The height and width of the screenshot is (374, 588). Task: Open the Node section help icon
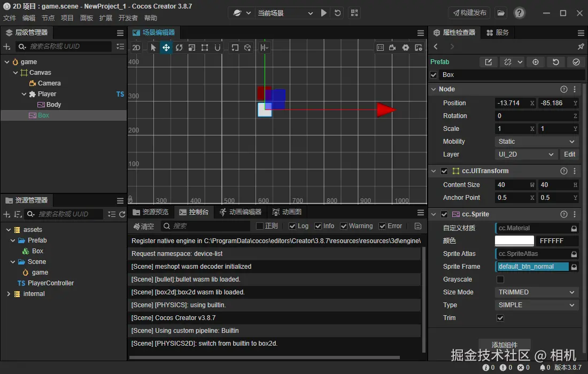tap(563, 89)
